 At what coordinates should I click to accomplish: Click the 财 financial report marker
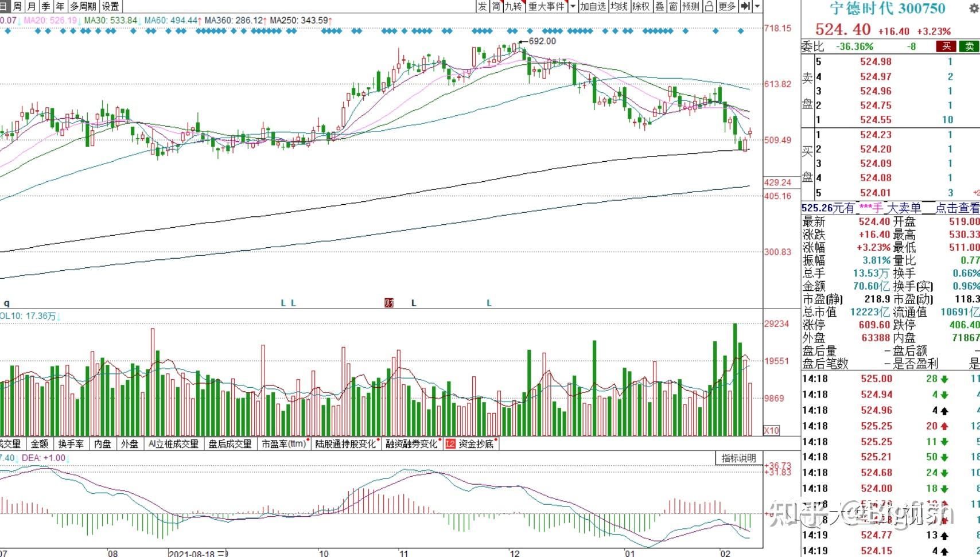click(389, 303)
